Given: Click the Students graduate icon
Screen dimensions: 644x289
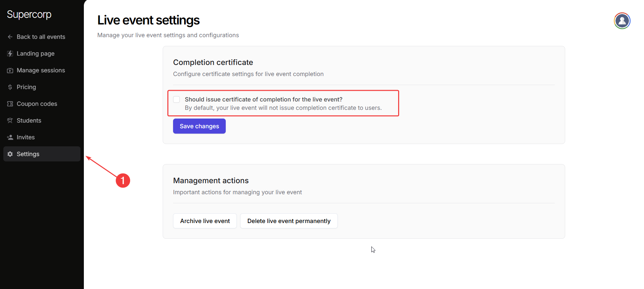Looking at the screenshot, I should [x=10, y=121].
